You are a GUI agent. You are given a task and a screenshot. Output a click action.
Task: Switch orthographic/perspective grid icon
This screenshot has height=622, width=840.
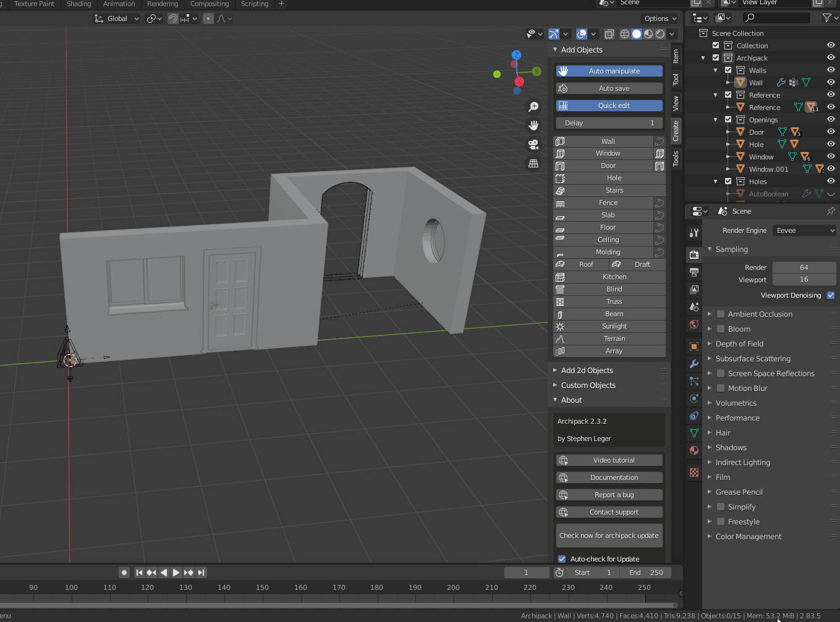534,164
